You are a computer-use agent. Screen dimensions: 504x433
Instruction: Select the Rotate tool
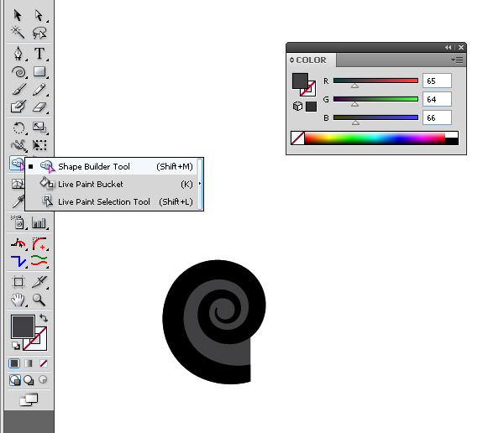(18, 128)
